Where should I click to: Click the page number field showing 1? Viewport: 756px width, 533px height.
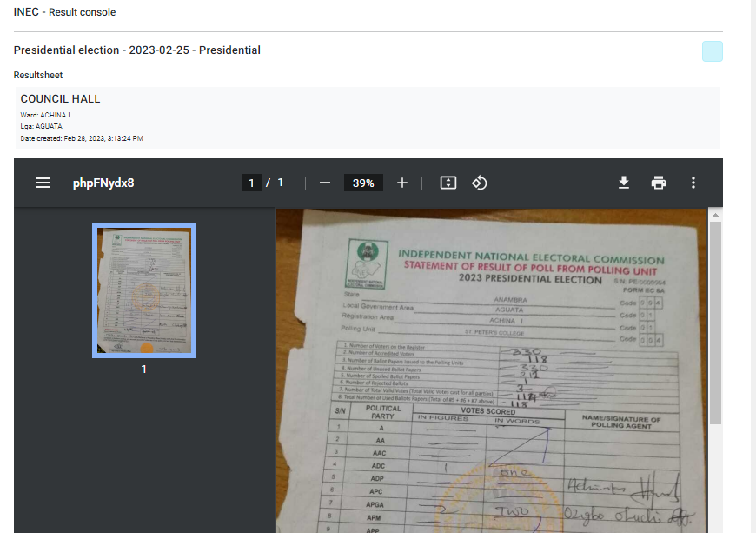(x=251, y=183)
